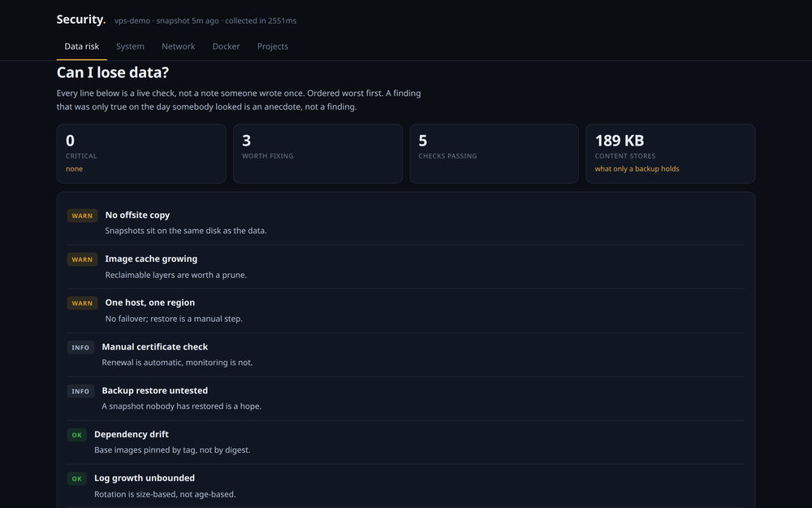Screen dimensions: 812x508
Task: Click the 'Log growth unbounded' finding
Action: tap(406, 486)
